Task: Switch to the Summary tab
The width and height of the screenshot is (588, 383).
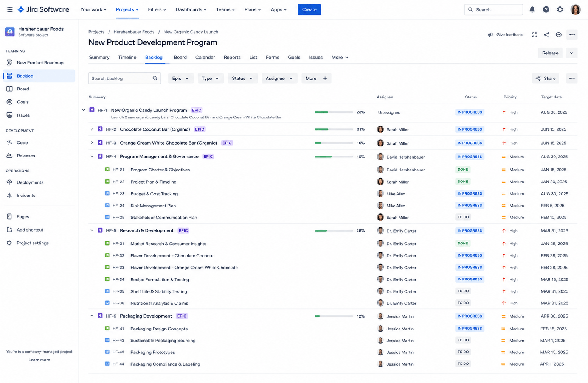Action: point(99,58)
